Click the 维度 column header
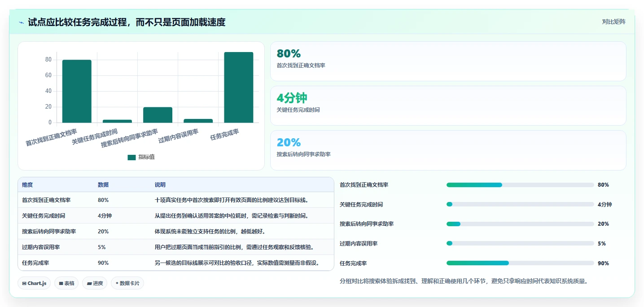The width and height of the screenshot is (644, 307). coord(27,185)
